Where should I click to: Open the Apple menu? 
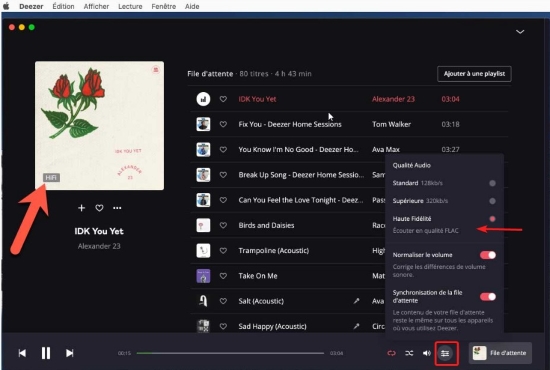coord(6,6)
